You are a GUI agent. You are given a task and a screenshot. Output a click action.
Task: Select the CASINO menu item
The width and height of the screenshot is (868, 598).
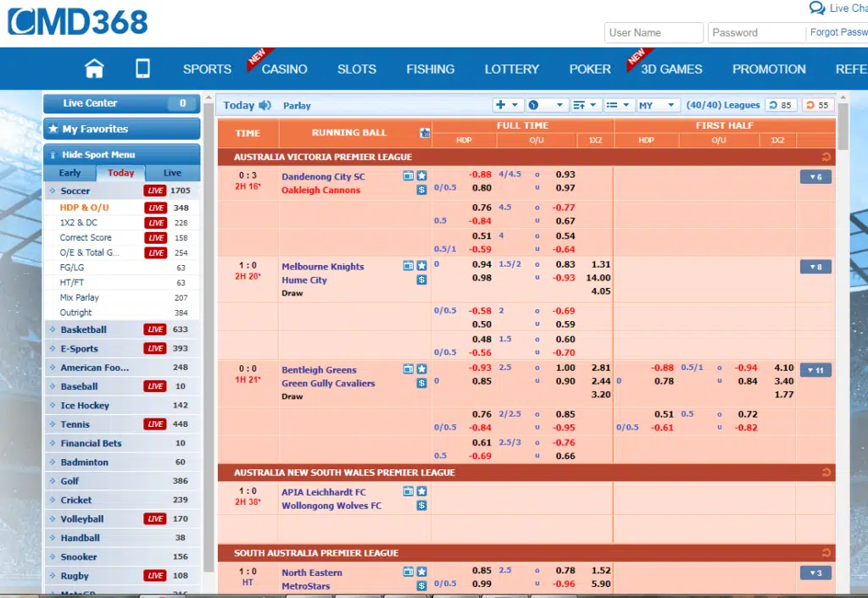click(x=284, y=69)
